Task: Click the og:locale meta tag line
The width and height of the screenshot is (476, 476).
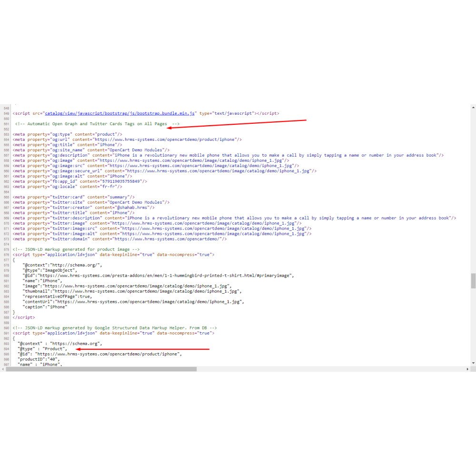Action: tap(68, 187)
